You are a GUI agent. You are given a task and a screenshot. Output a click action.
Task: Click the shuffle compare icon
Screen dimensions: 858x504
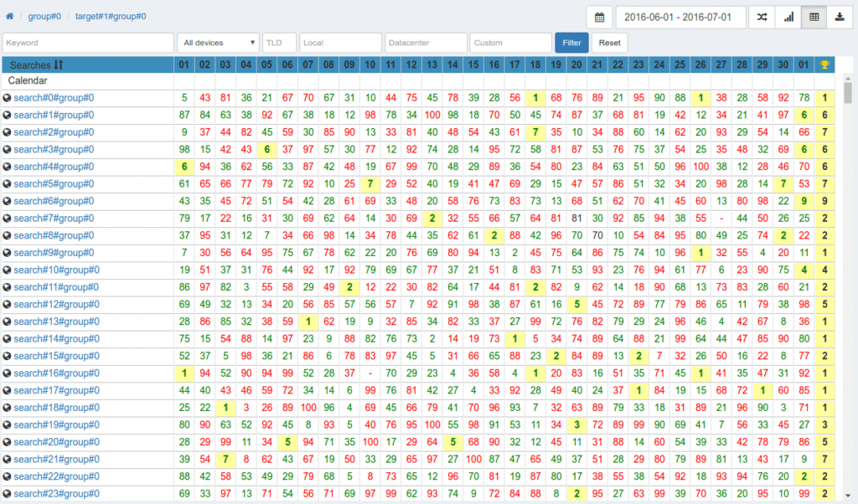pos(762,17)
